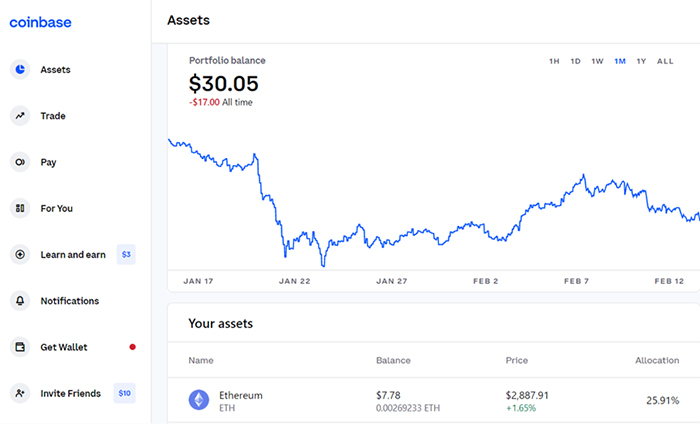Open the For You section
This screenshot has width=700, height=424.
57,208
